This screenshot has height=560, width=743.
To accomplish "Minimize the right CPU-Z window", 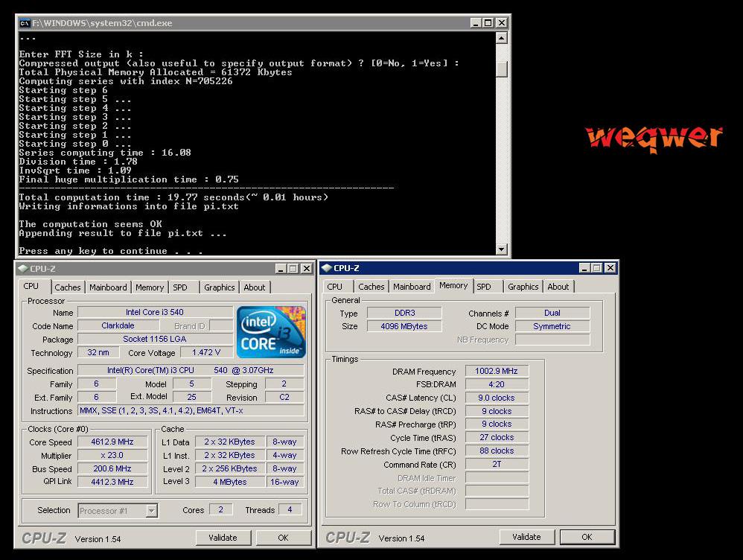I will 584,268.
